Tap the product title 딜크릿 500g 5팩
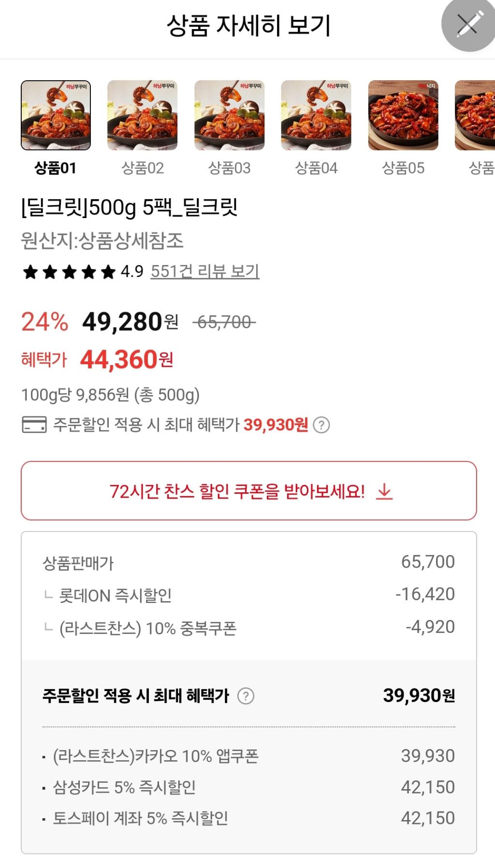This screenshot has height=868, width=495. click(130, 207)
